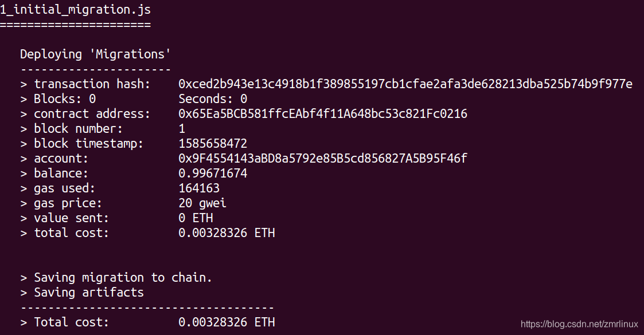Screen dimensions: 644x335
Task: Click final 'Total cost:' label
Action: tap(71, 322)
